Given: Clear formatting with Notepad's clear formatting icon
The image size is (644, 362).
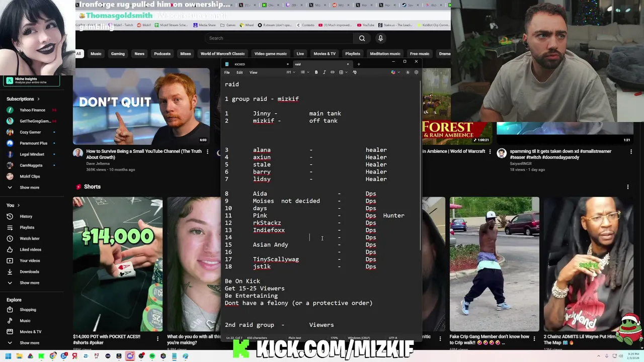Looking at the screenshot, I should tap(355, 72).
